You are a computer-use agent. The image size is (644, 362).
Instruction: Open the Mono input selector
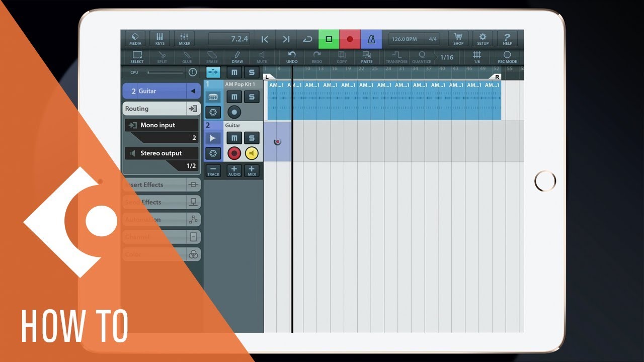[162, 131]
